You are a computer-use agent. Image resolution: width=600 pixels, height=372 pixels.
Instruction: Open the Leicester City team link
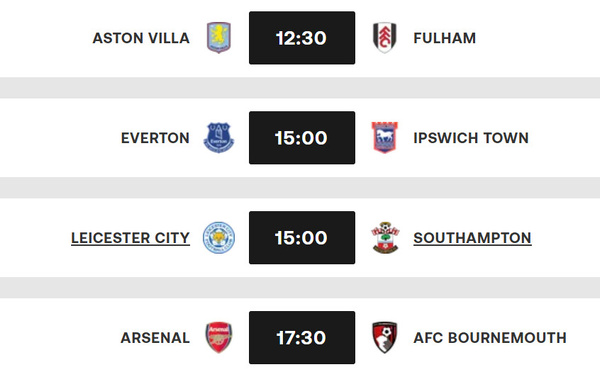(130, 238)
